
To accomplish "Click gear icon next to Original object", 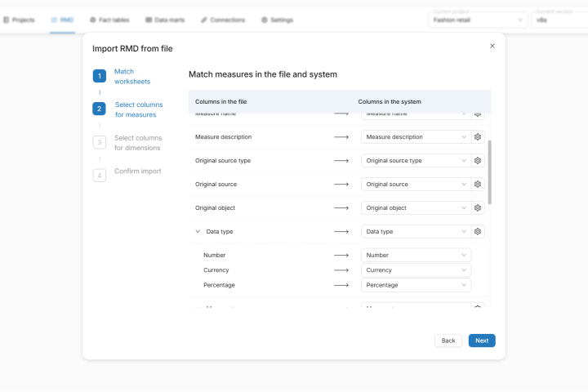I will pyautogui.click(x=478, y=208).
